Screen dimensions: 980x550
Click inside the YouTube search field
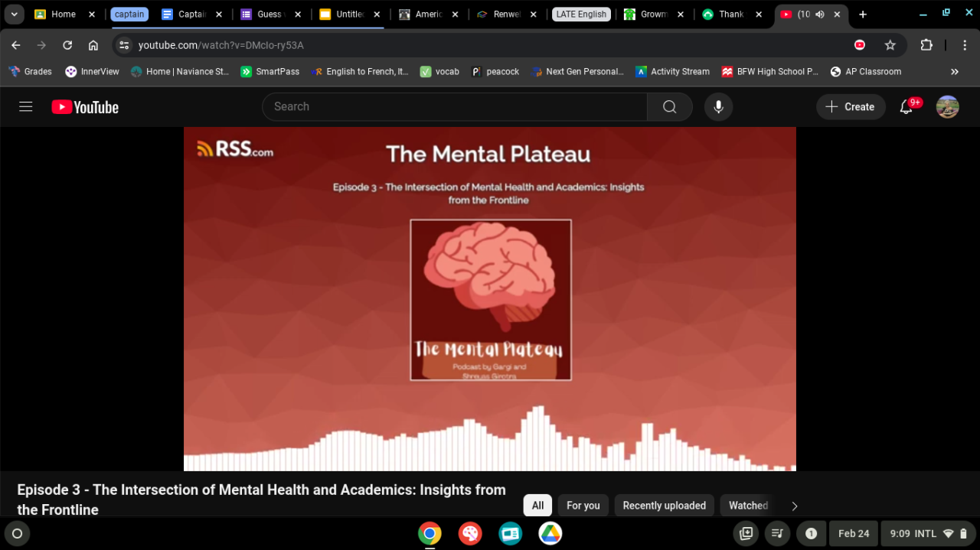tap(456, 107)
